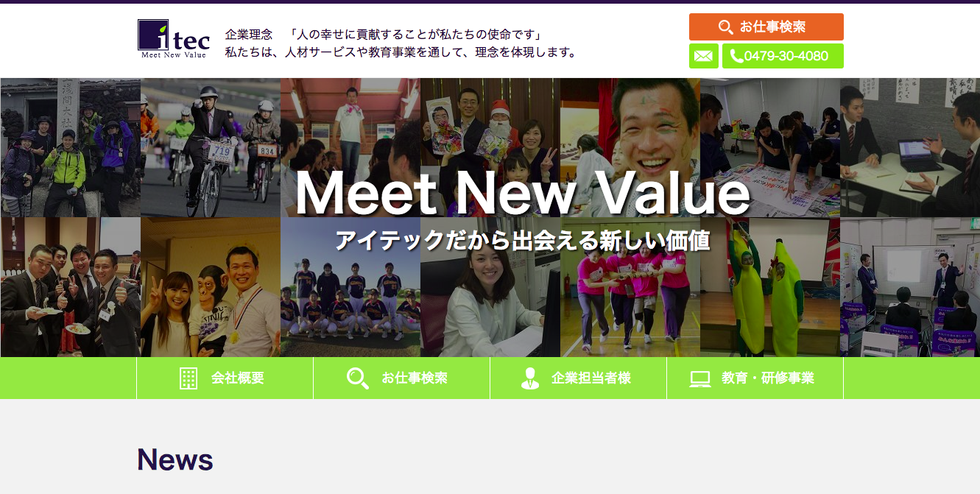Screen dimensions: 980x494
Task: Click the magnifier icon beside お仕事検索 in green bar
Action: pyautogui.click(x=358, y=378)
